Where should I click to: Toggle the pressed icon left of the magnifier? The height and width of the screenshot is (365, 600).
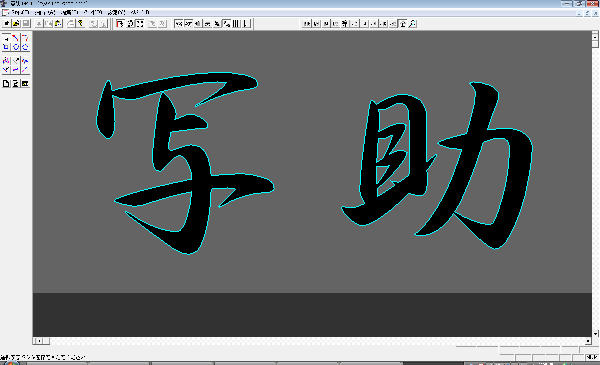[403, 24]
